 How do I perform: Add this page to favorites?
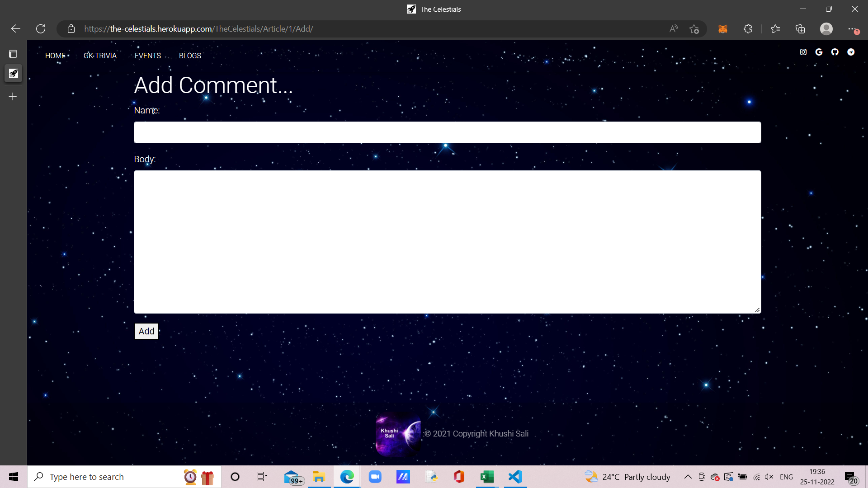click(694, 29)
